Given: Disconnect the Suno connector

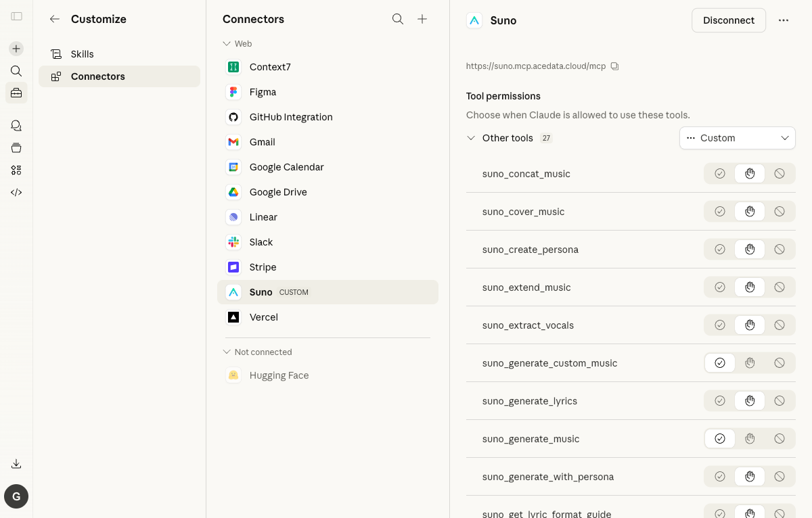Looking at the screenshot, I should (x=729, y=20).
